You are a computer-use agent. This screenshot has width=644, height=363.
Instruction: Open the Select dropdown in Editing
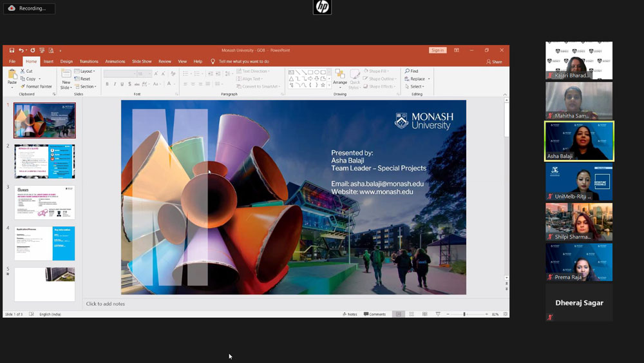point(414,86)
